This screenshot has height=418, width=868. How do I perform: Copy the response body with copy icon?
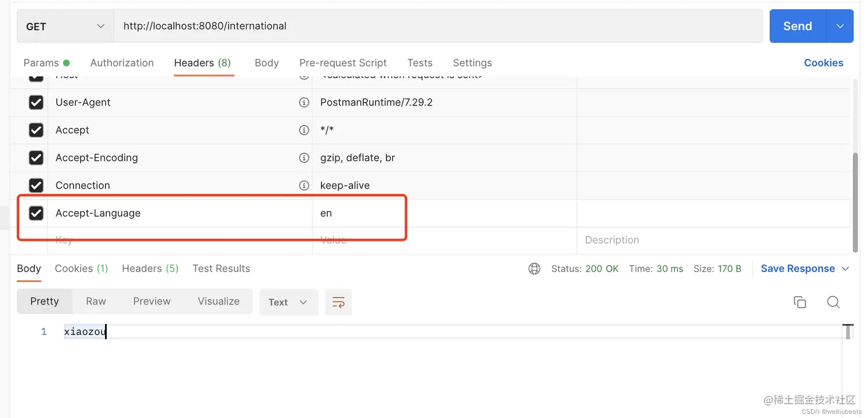pos(800,302)
